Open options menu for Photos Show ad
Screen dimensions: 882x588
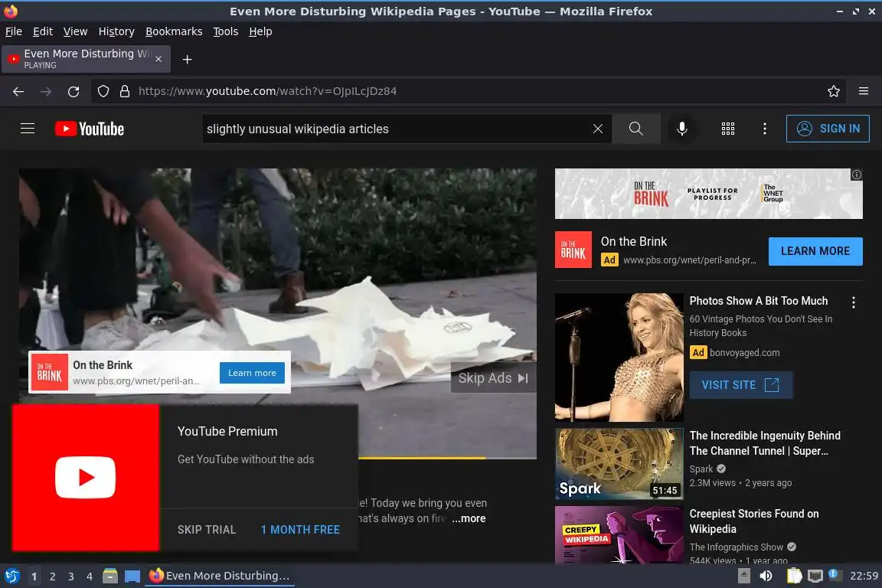point(854,302)
